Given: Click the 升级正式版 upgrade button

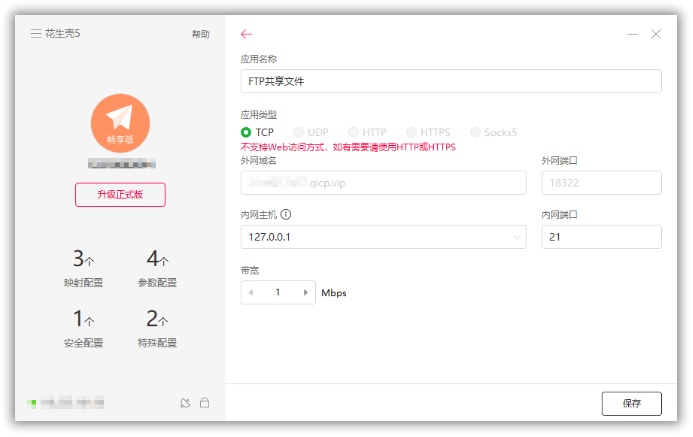Looking at the screenshot, I should [120, 195].
